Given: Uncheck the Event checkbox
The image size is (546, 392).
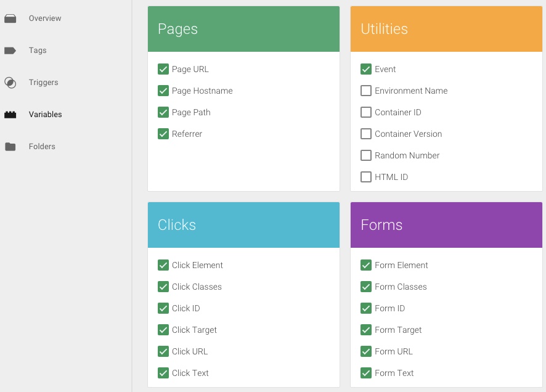Looking at the screenshot, I should click(x=366, y=69).
